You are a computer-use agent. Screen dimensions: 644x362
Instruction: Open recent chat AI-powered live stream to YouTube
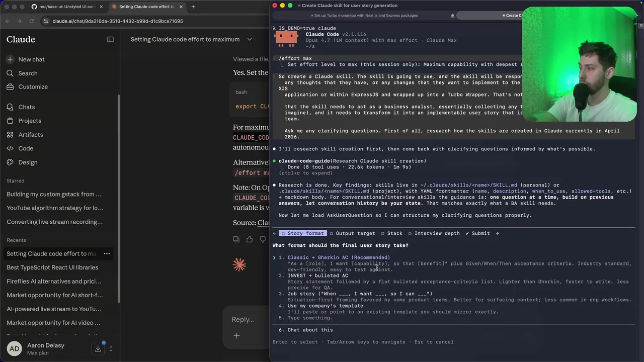pos(54,309)
